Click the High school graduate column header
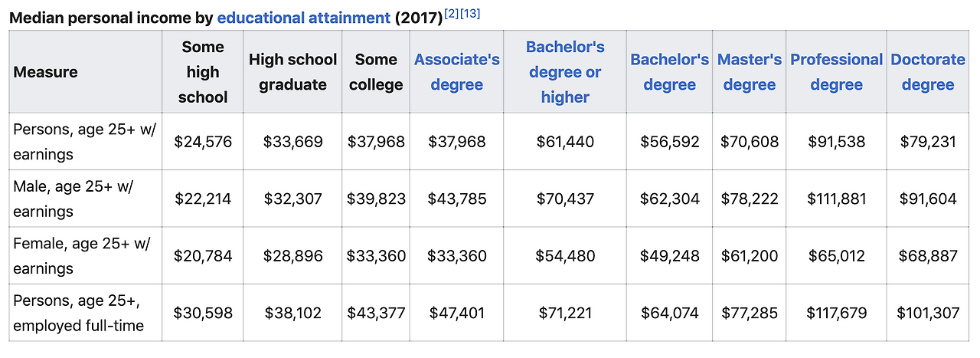980x358 pixels. [x=292, y=72]
